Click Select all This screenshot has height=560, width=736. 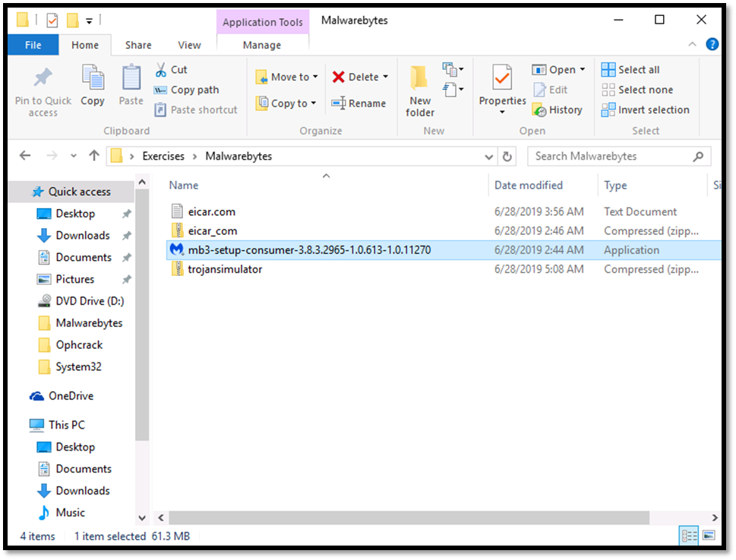click(x=630, y=69)
